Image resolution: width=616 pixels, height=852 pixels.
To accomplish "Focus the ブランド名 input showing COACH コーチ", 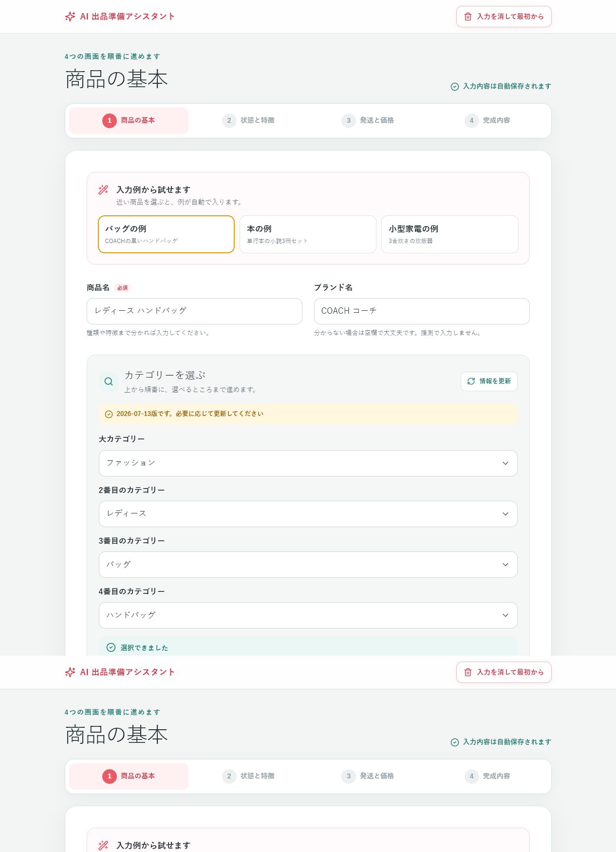I will click(422, 311).
